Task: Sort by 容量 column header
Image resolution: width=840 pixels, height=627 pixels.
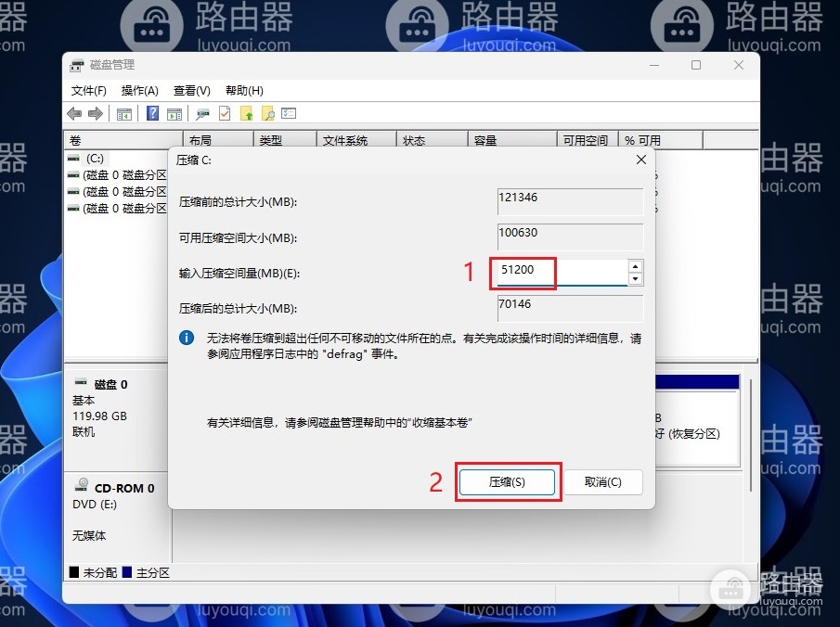Action: click(512, 140)
